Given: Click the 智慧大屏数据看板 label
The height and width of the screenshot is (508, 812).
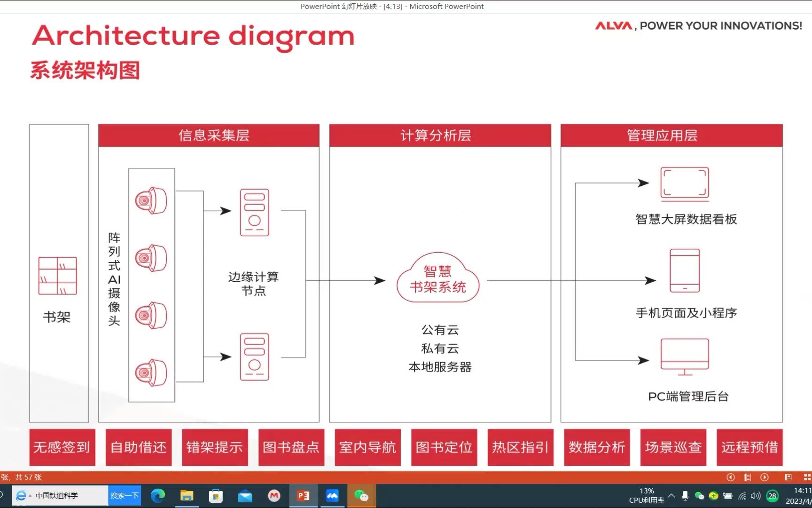Looking at the screenshot, I should 686,219.
